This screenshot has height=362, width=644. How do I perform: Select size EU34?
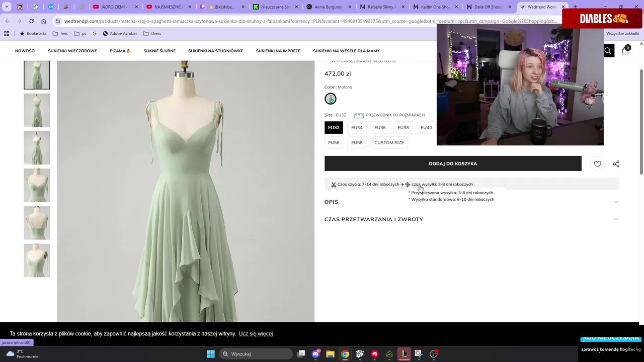[x=357, y=128]
